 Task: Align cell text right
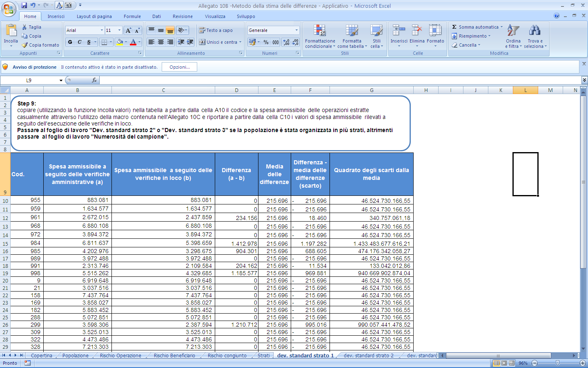(170, 42)
